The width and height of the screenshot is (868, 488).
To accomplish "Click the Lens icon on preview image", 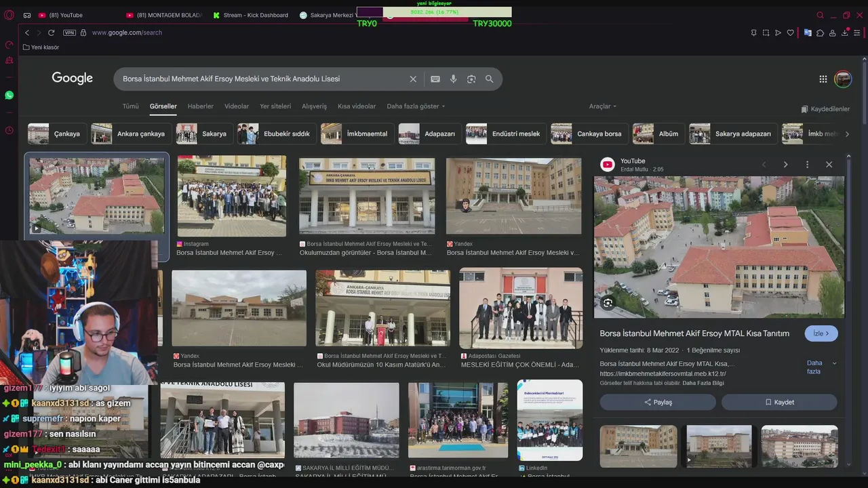I will pos(608,303).
